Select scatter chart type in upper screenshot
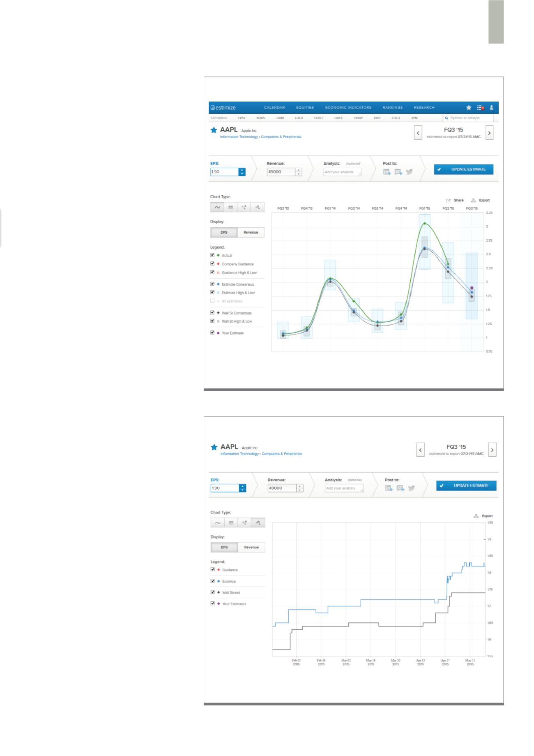The width and height of the screenshot is (534, 756). coord(244,207)
